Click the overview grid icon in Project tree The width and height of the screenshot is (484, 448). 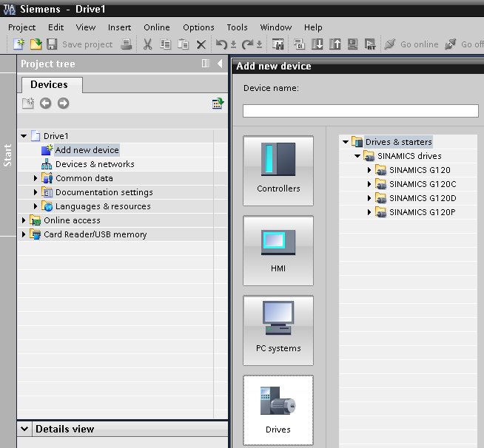218,103
